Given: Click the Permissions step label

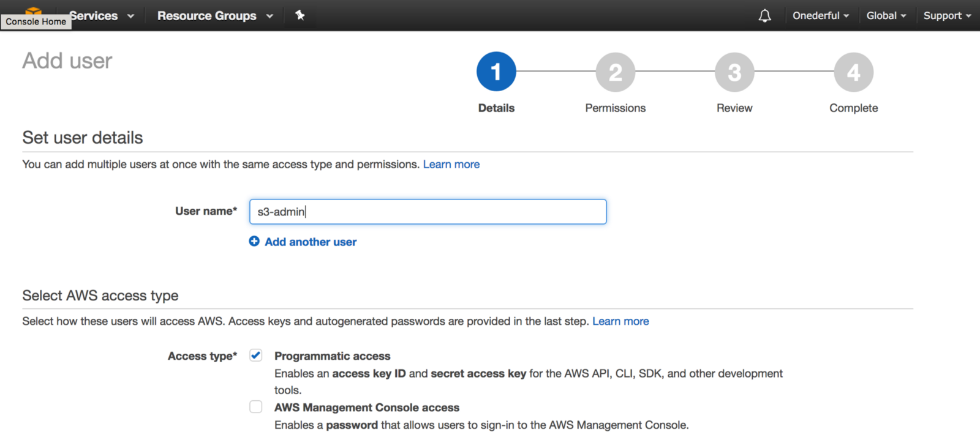Looking at the screenshot, I should [x=615, y=108].
